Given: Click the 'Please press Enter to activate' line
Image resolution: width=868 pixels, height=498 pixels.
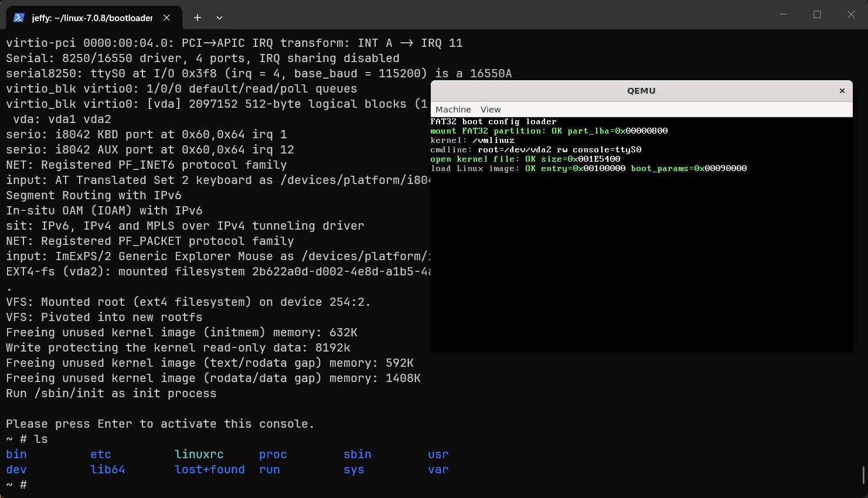Looking at the screenshot, I should pyautogui.click(x=160, y=424).
